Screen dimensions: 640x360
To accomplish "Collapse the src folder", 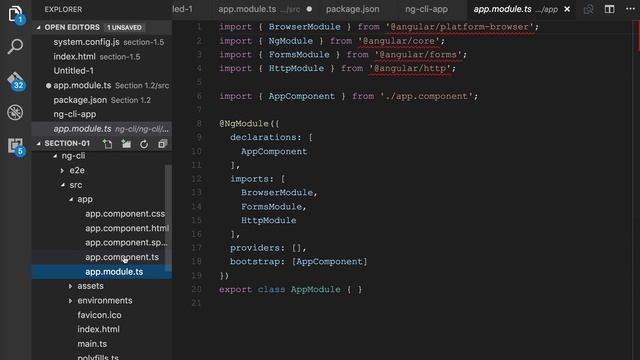I will coord(62,185).
